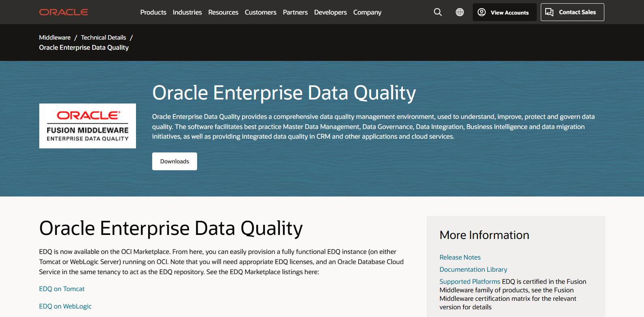Open the Company menu
The image size is (644, 317).
[367, 12]
